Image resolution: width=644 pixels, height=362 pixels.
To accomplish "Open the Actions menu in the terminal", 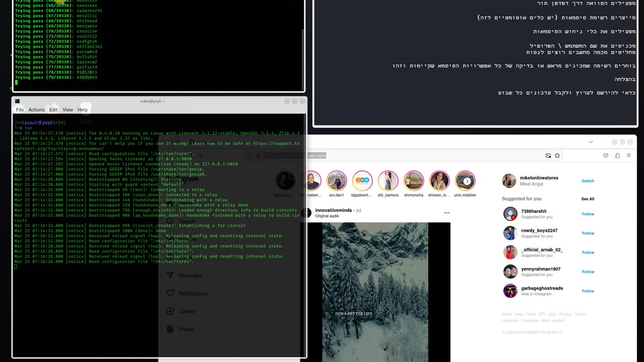I will pos(36,110).
